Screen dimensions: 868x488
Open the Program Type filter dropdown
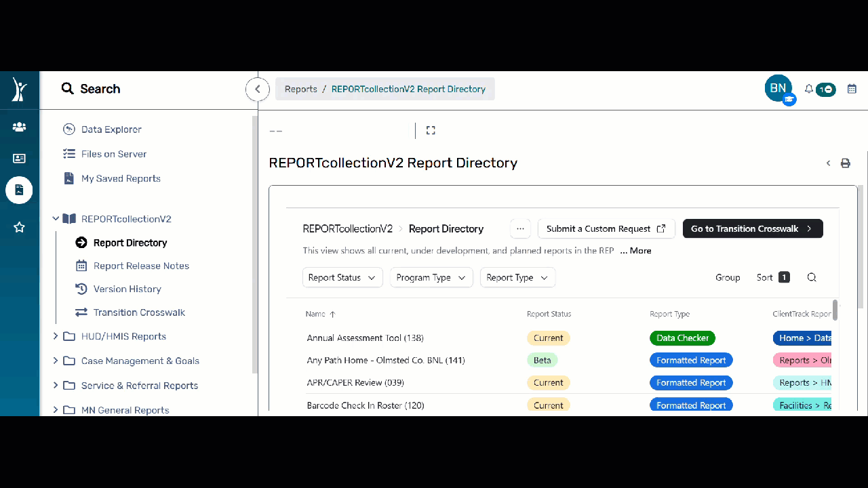coord(431,277)
